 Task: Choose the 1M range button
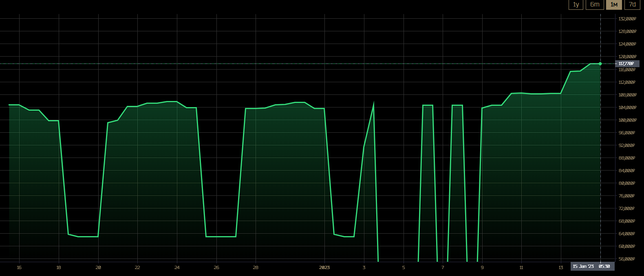pos(614,4)
